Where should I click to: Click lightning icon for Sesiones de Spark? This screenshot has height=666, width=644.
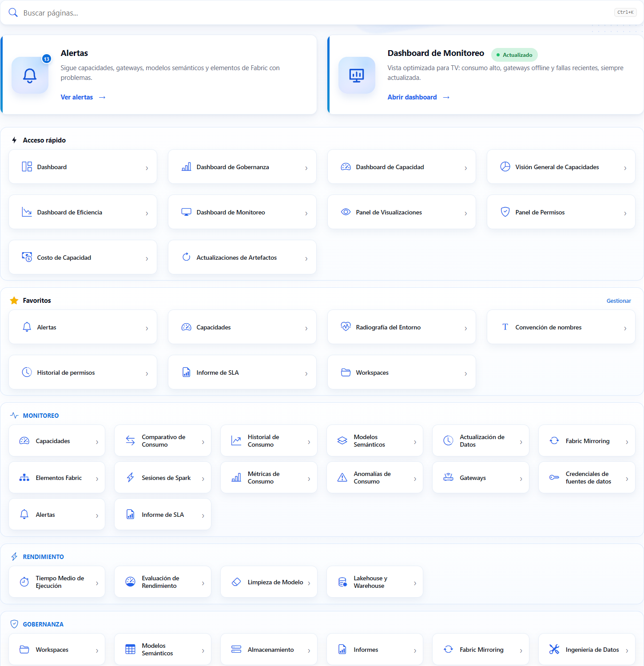[x=131, y=477]
